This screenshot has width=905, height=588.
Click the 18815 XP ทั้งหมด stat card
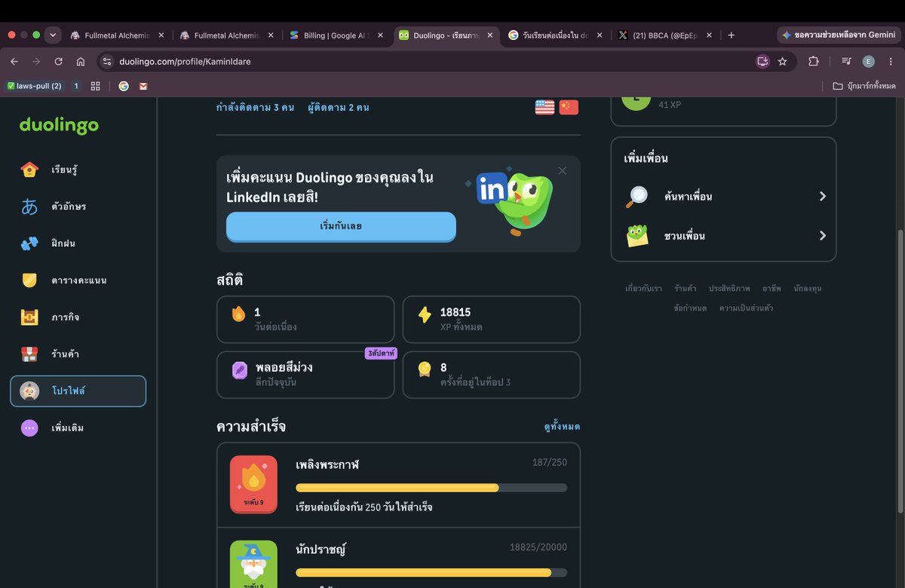492,320
